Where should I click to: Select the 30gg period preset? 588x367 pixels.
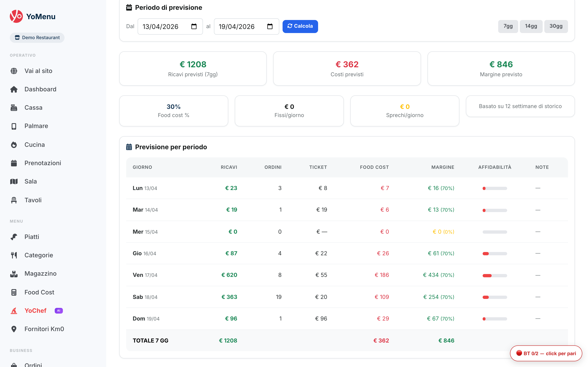[x=556, y=26]
